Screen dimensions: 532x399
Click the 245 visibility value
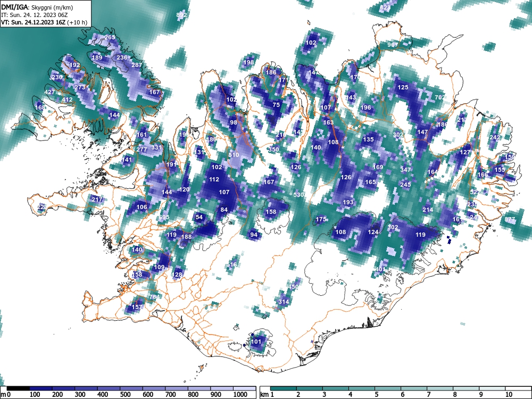(405, 185)
